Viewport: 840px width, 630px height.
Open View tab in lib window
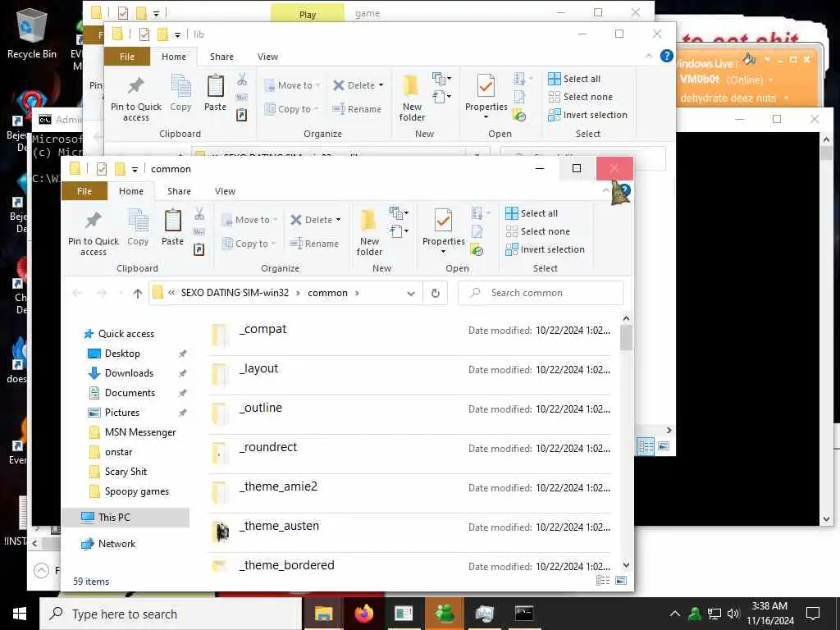pos(267,57)
